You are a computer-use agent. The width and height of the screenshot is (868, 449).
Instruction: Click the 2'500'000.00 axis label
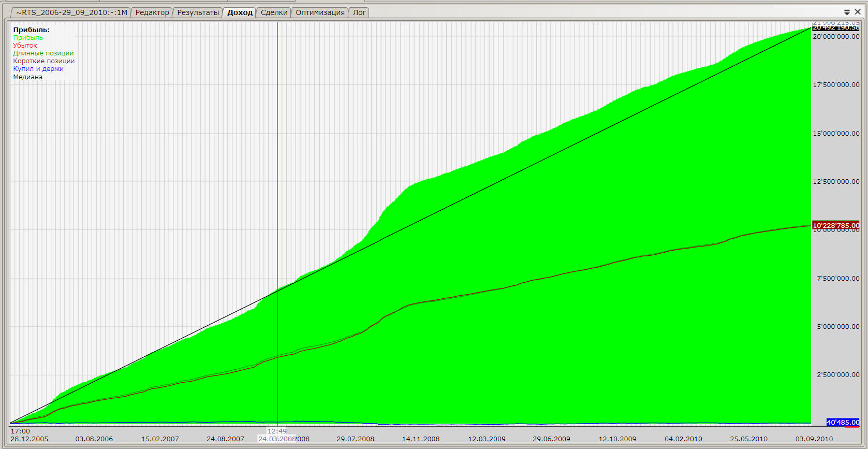pos(838,375)
